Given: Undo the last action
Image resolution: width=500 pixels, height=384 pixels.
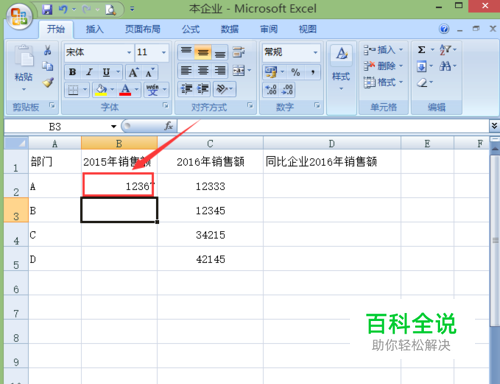Looking at the screenshot, I should pyautogui.click(x=63, y=9).
